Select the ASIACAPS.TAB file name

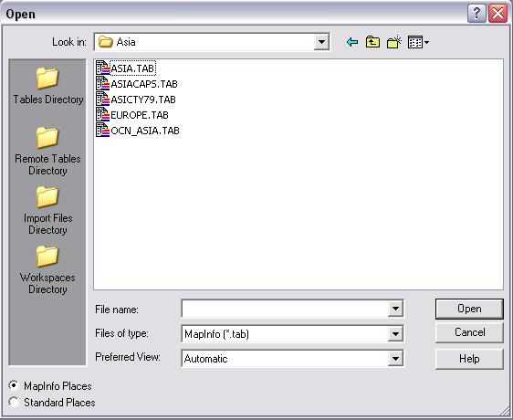(144, 84)
